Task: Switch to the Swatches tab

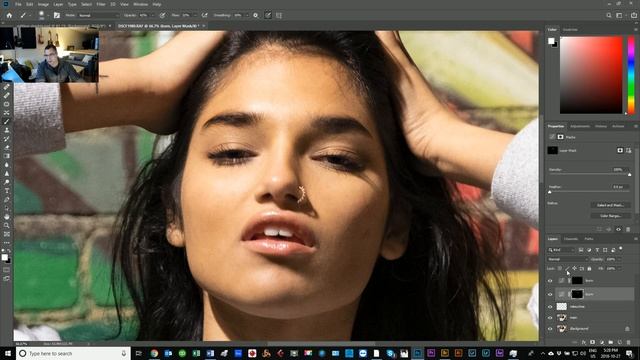Action: [570, 30]
